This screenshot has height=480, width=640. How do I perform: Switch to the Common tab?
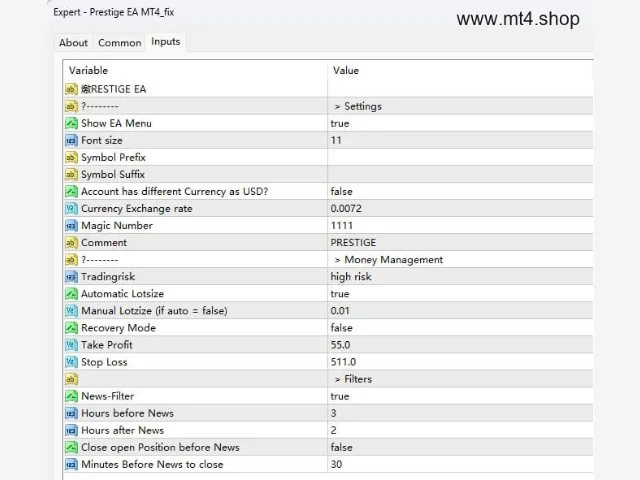[x=120, y=43]
